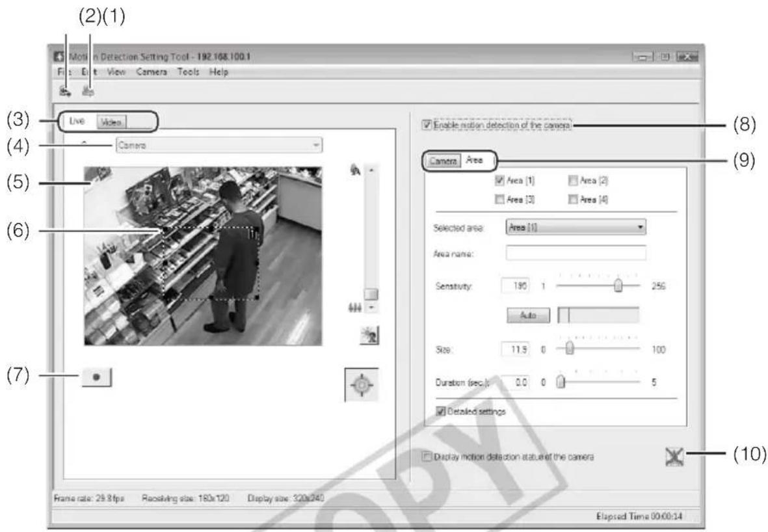Screen dimensions: 768x532
Task: Click the dotted detection area rectangle in preview
Action: [211, 263]
